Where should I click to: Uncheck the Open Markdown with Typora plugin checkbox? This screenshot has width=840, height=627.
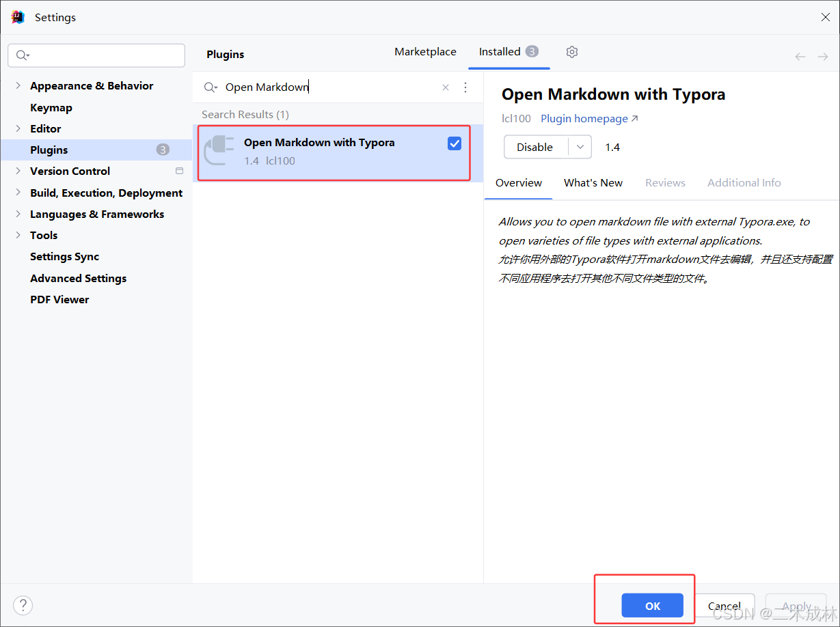455,143
